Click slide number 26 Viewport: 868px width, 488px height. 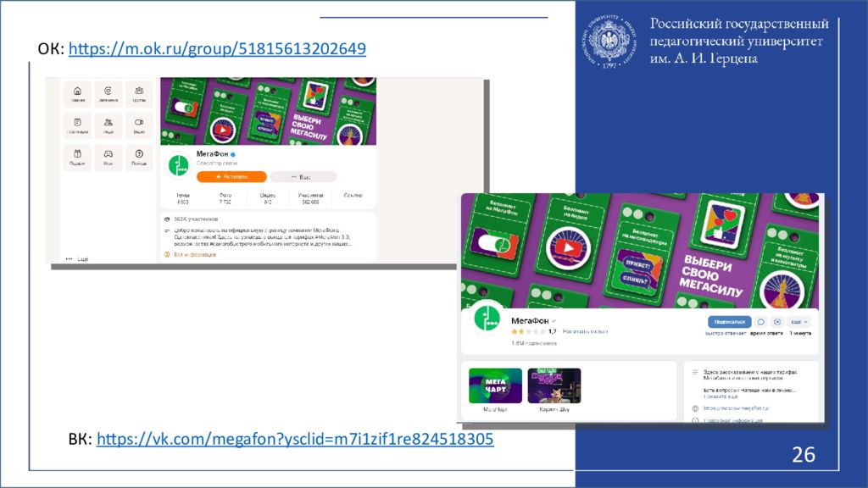coord(804,455)
